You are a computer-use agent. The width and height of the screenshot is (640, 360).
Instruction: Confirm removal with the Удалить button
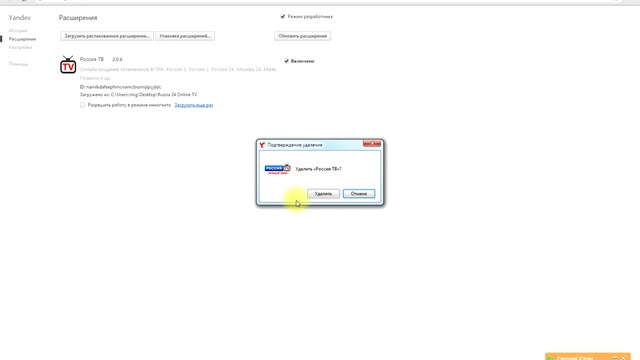coord(323,194)
